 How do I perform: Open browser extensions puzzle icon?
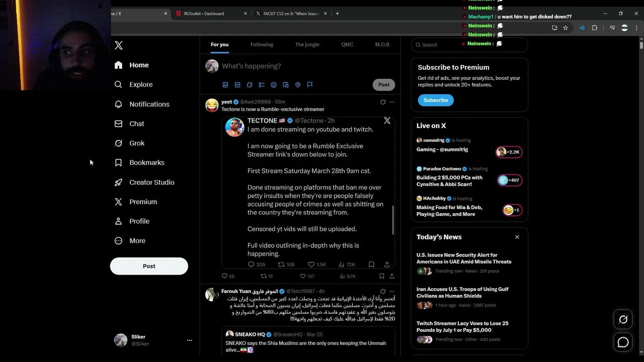click(594, 28)
